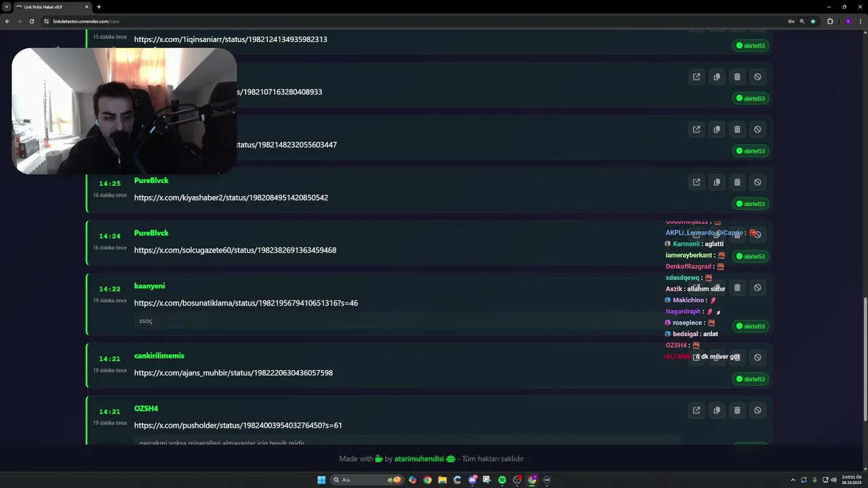
Task: Close the Link Polisi Hakat tab
Action: [x=87, y=7]
